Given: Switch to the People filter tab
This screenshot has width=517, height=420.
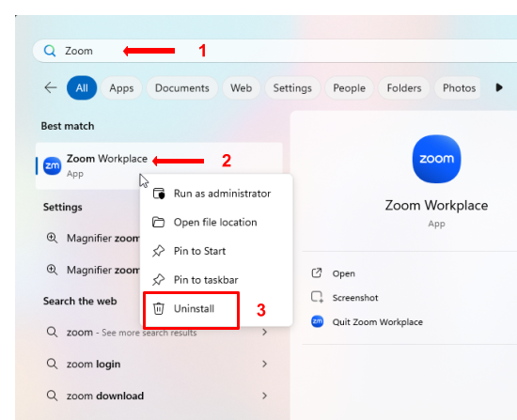Looking at the screenshot, I should (349, 88).
